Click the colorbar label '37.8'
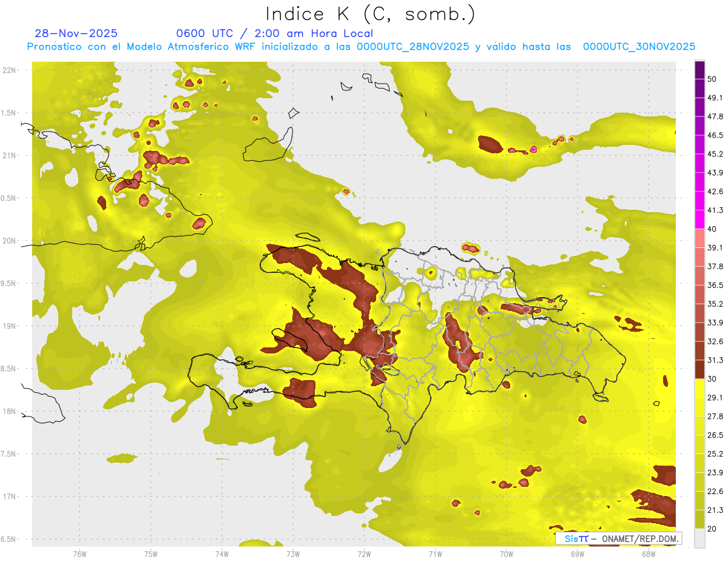Screen dimensions: 728x562 (x=715, y=266)
